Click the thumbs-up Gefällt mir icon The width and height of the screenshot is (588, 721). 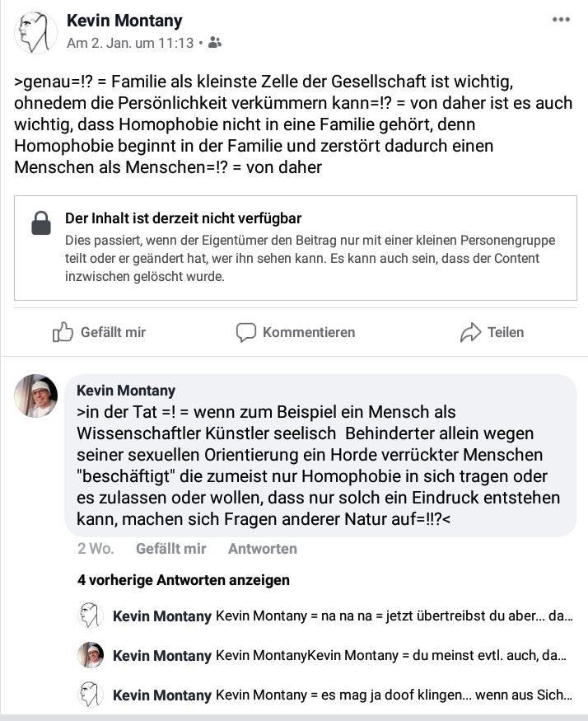[63, 332]
